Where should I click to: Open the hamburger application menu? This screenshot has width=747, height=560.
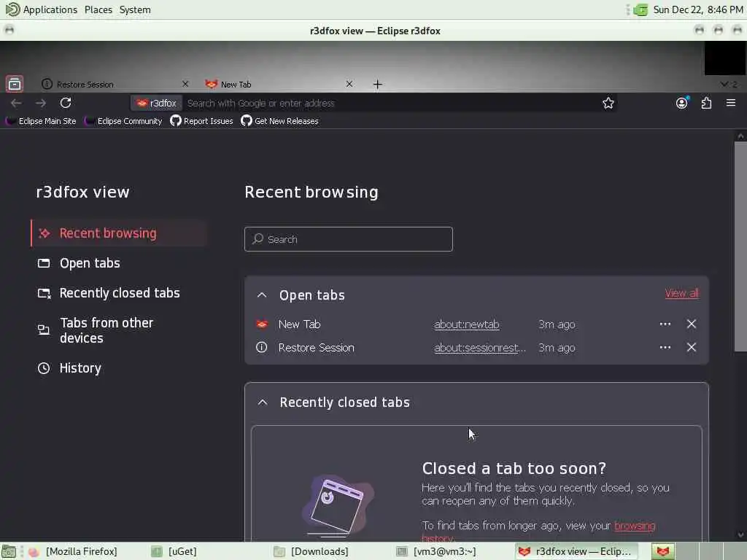731,103
